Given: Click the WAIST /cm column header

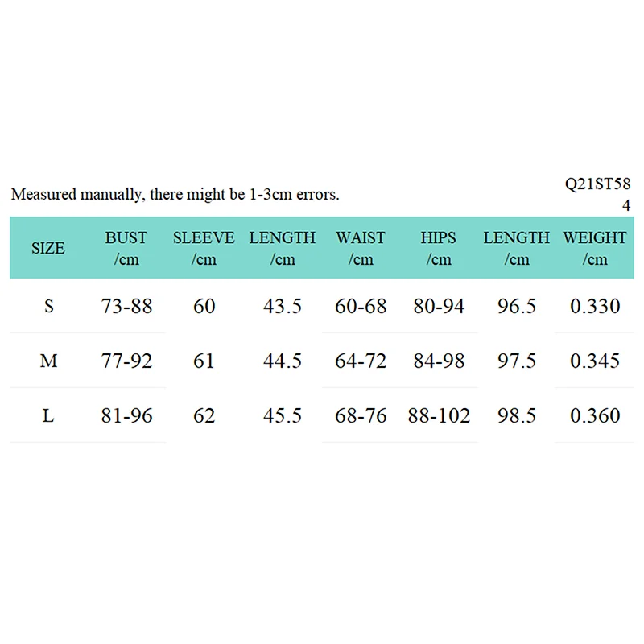Looking at the screenshot, I should [361, 248].
